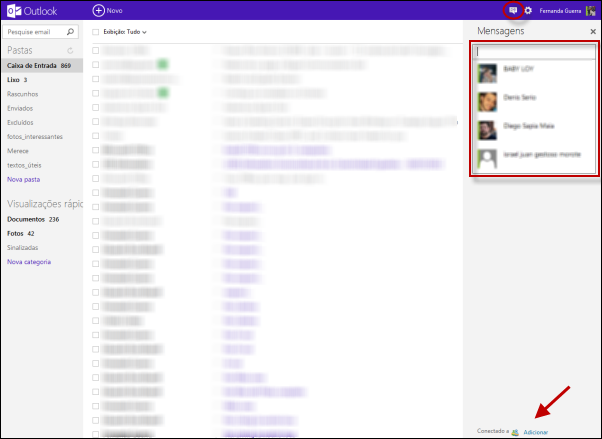The image size is (602, 439).
Task: Click the Mensagens contact search field
Action: [x=534, y=51]
